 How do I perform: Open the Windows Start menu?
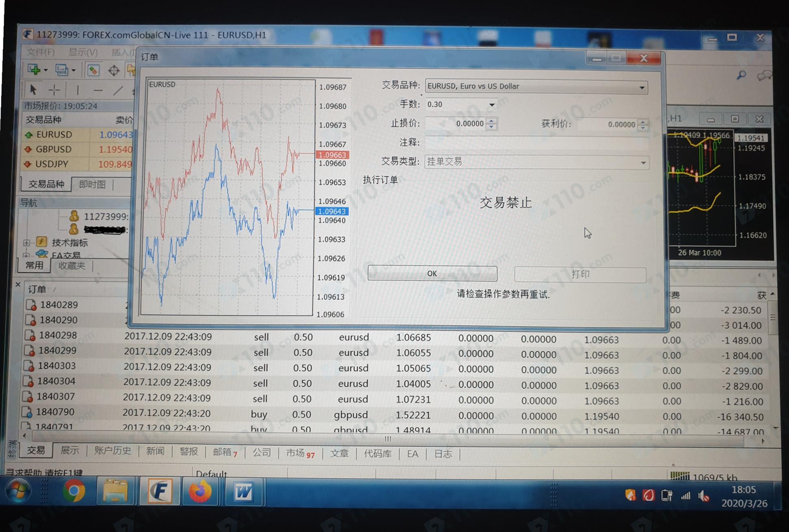pyautogui.click(x=18, y=491)
